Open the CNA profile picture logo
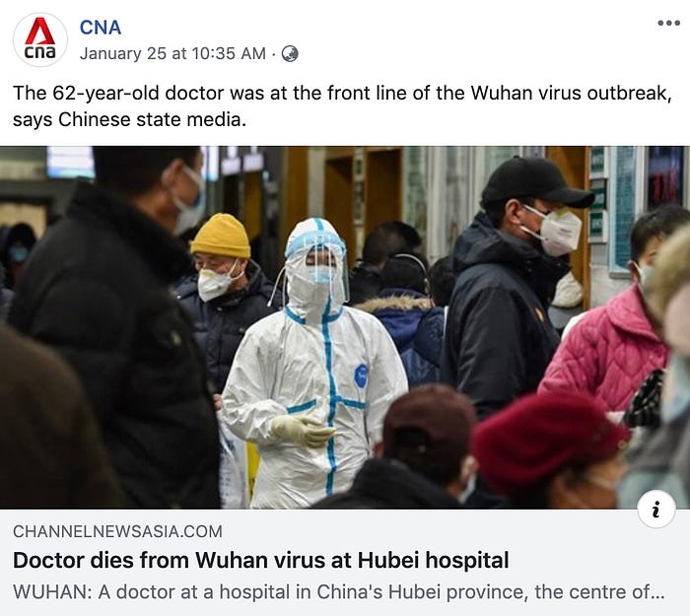690x616 pixels. [40, 39]
